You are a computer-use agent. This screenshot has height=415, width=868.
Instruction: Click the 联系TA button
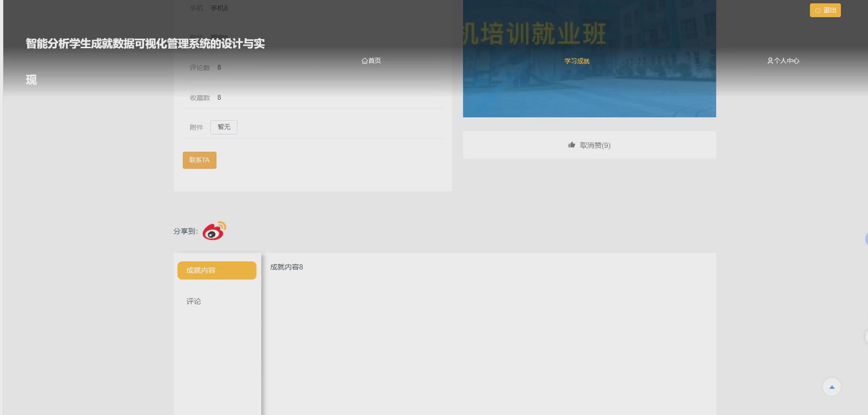click(199, 160)
